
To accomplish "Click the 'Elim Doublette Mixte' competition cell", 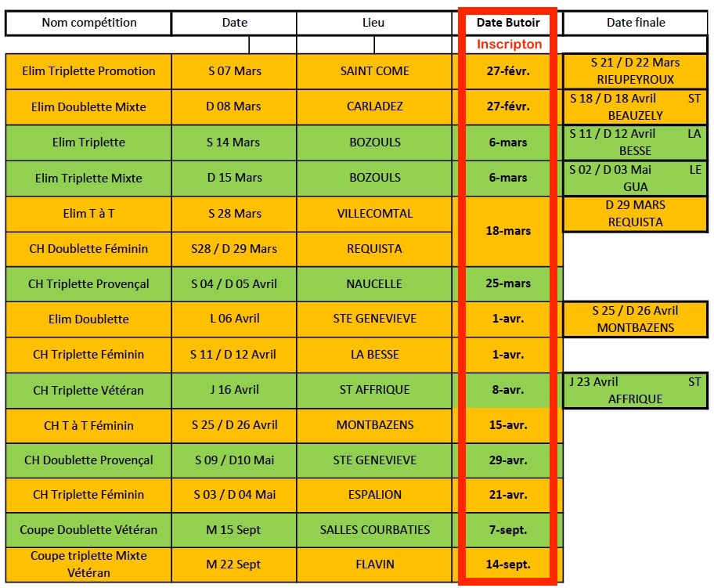I will 88,106.
